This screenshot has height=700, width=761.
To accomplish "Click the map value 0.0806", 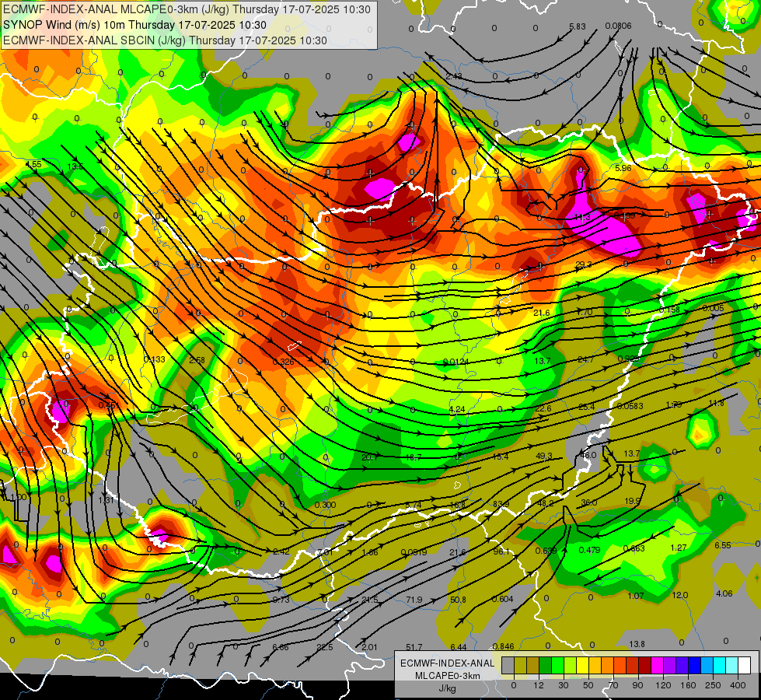I will click(x=618, y=26).
